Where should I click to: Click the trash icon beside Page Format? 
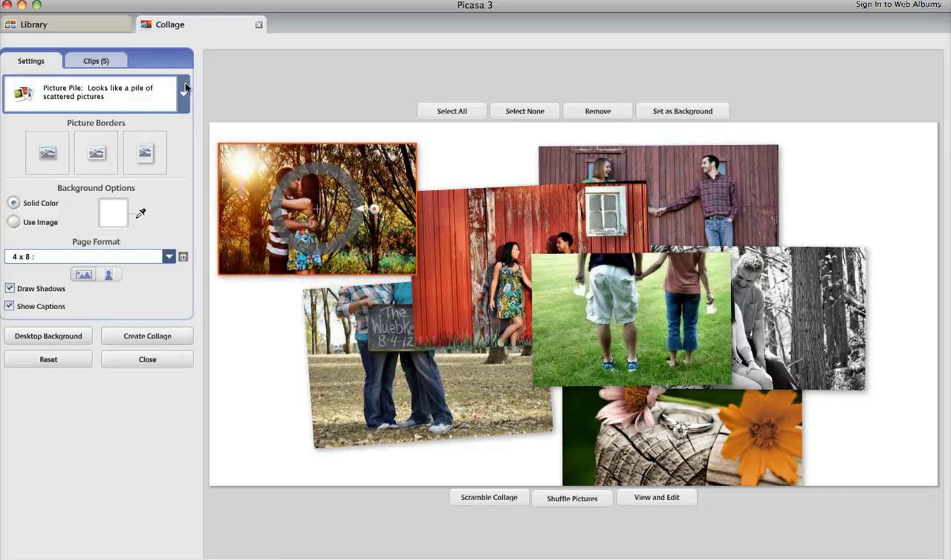pos(183,257)
